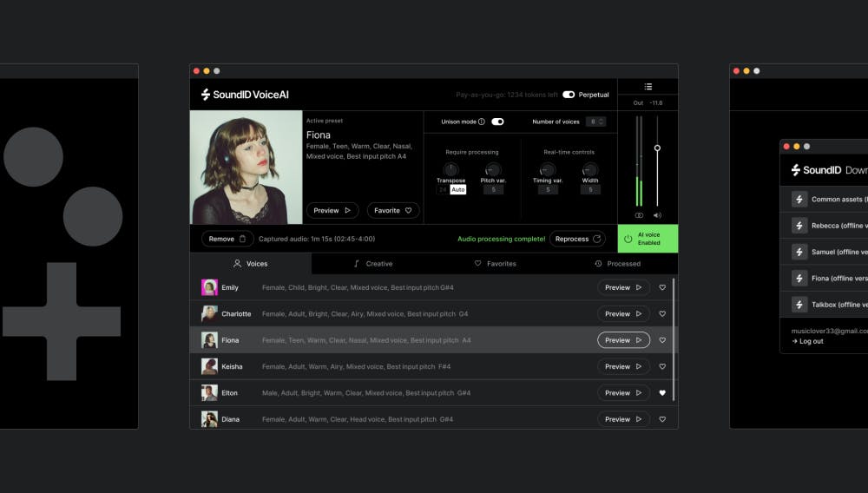Screen dimensions: 868x493
Task: Turn off Unison mode switch
Action: tap(497, 122)
